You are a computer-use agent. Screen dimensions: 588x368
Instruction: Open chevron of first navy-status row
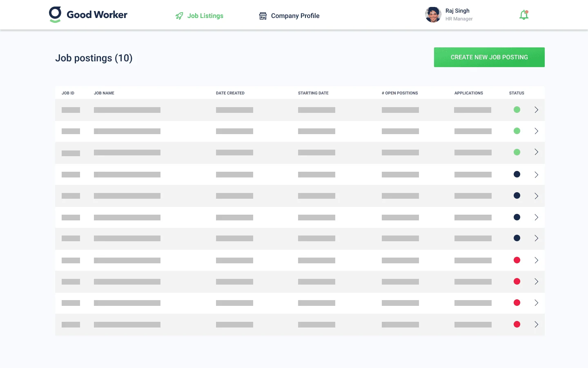[536, 175]
